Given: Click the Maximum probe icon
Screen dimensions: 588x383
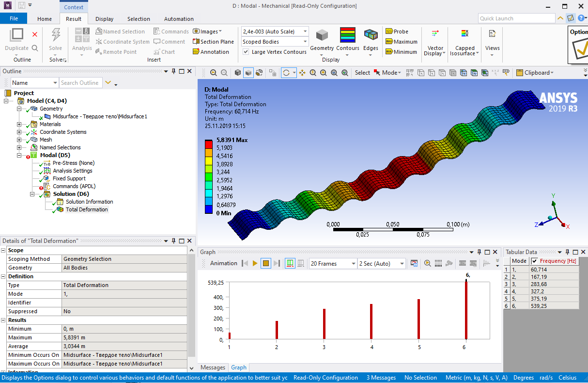Looking at the screenshot, I should pos(402,41).
